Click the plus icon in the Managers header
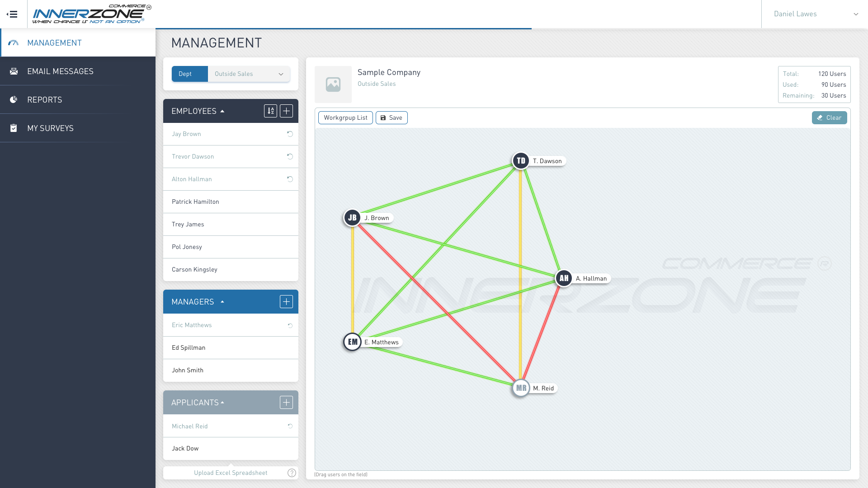868x488 pixels. pos(286,302)
